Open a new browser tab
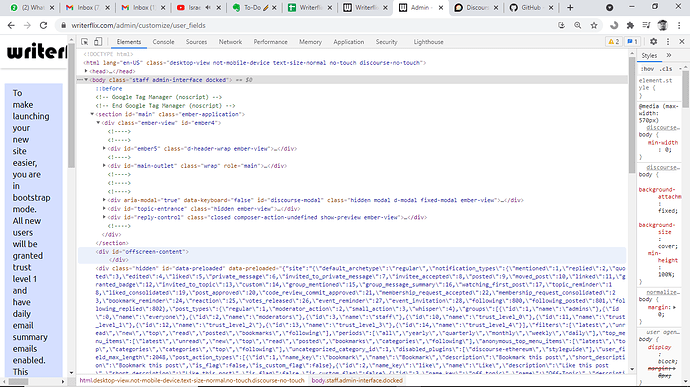690x387 pixels. (570, 7)
